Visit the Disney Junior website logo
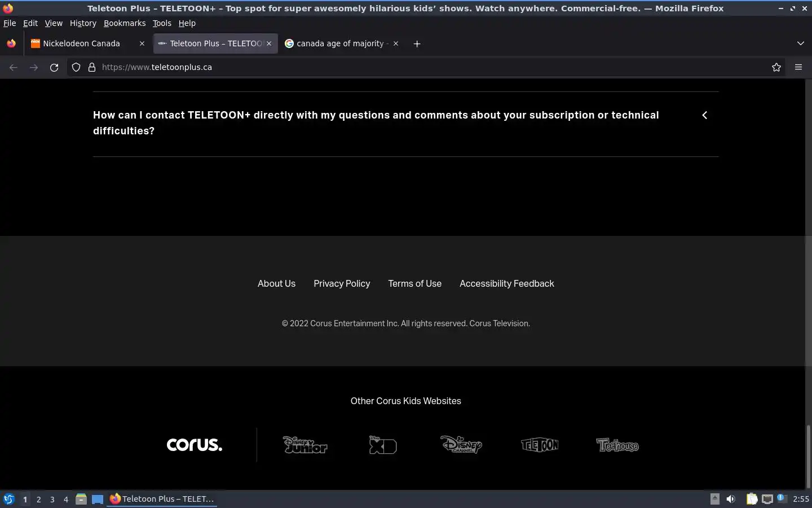The height and width of the screenshot is (508, 812). [305, 445]
